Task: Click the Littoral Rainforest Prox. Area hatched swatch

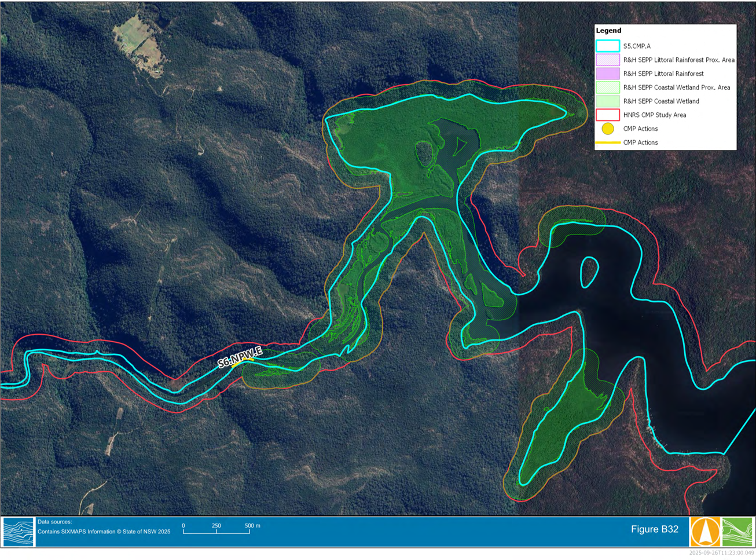Action: (x=608, y=60)
